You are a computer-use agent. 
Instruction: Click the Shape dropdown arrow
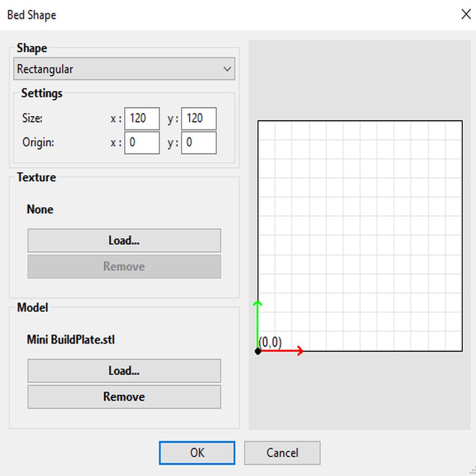pos(227,69)
